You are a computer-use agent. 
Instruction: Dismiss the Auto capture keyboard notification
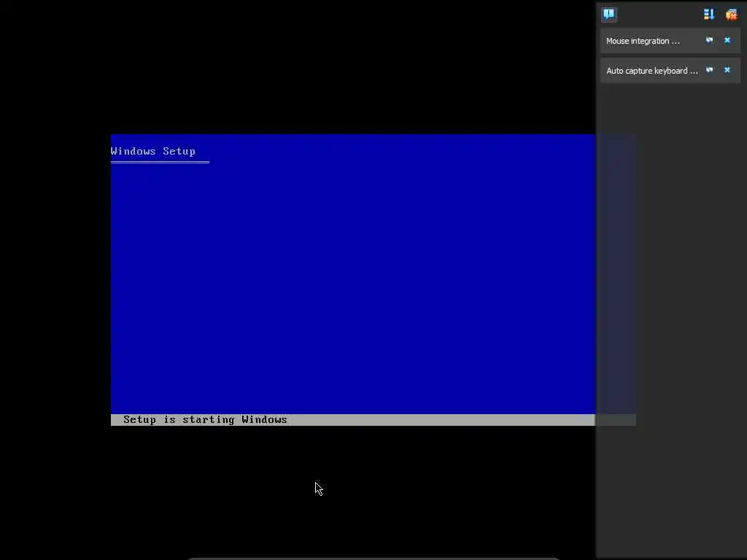click(727, 70)
